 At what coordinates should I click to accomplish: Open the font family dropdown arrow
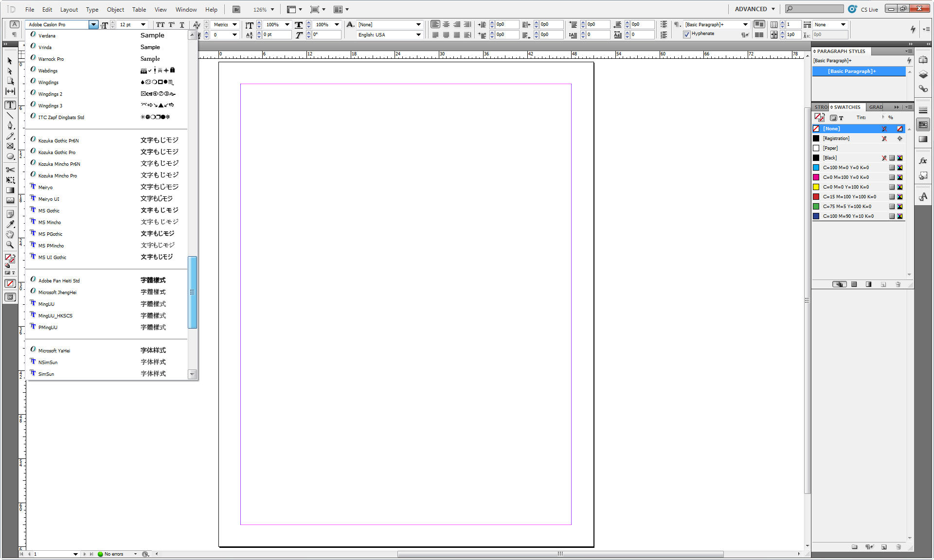pos(93,24)
